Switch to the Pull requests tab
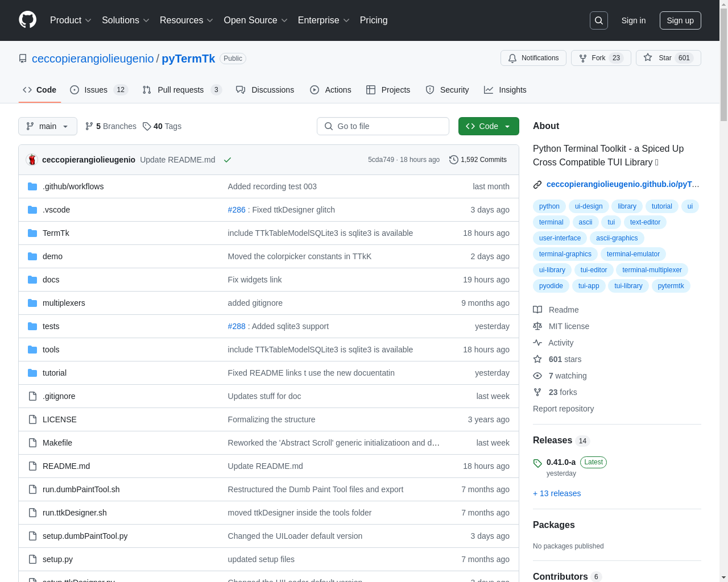Image resolution: width=728 pixels, height=582 pixels. coord(181,90)
